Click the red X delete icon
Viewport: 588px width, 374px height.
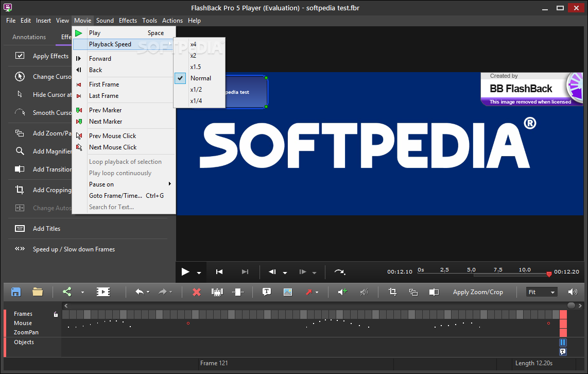click(196, 292)
